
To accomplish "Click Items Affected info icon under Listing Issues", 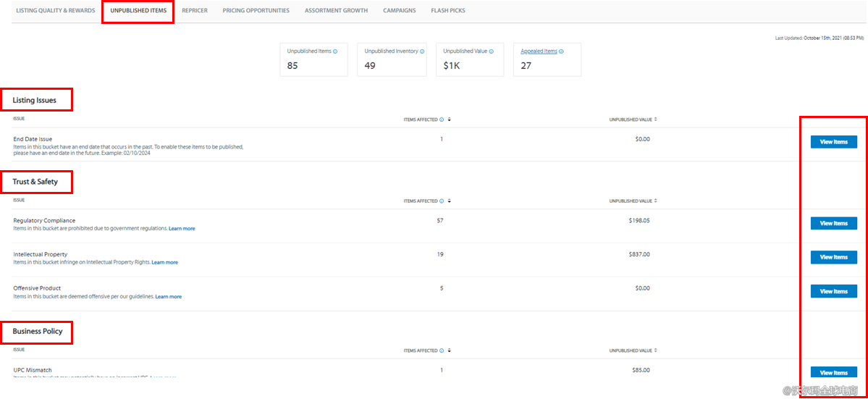I will click(x=442, y=119).
